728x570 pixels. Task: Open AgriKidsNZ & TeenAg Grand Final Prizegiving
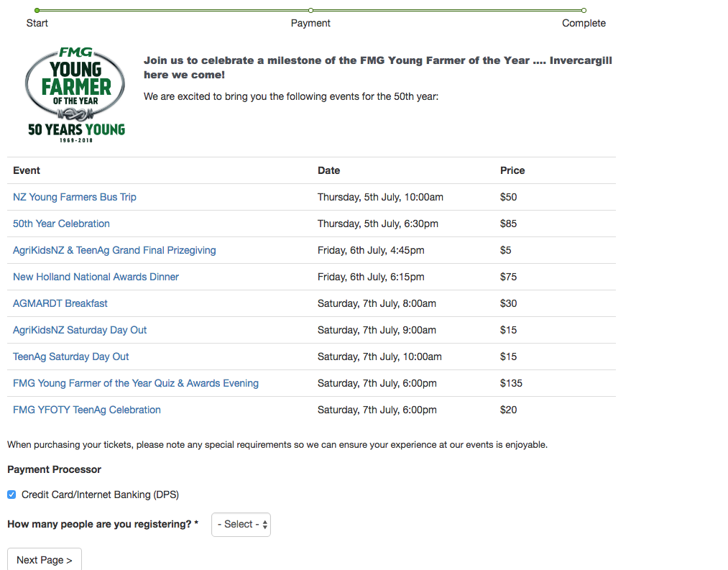pos(114,250)
